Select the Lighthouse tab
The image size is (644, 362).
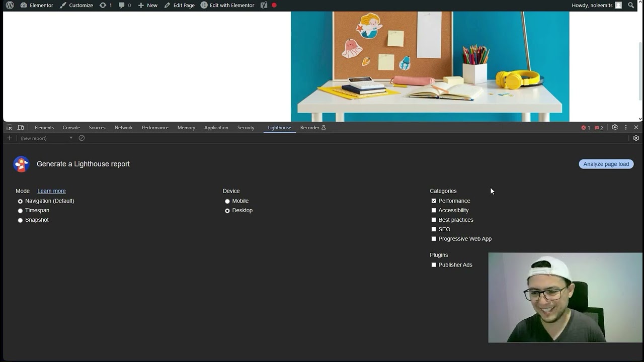[280, 128]
